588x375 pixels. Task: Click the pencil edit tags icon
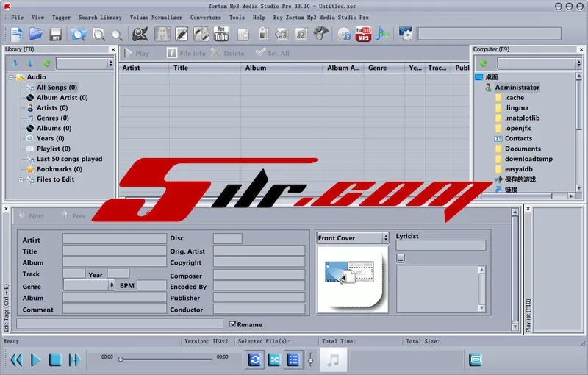coord(182,34)
